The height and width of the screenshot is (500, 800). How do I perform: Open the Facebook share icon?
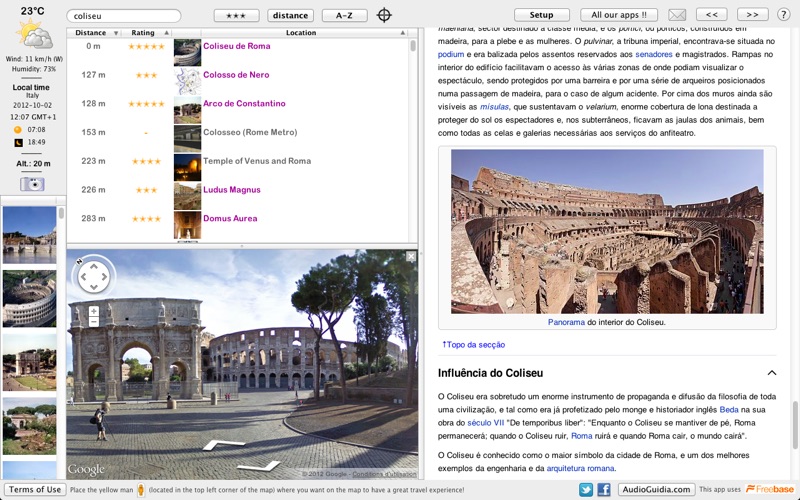pos(604,490)
